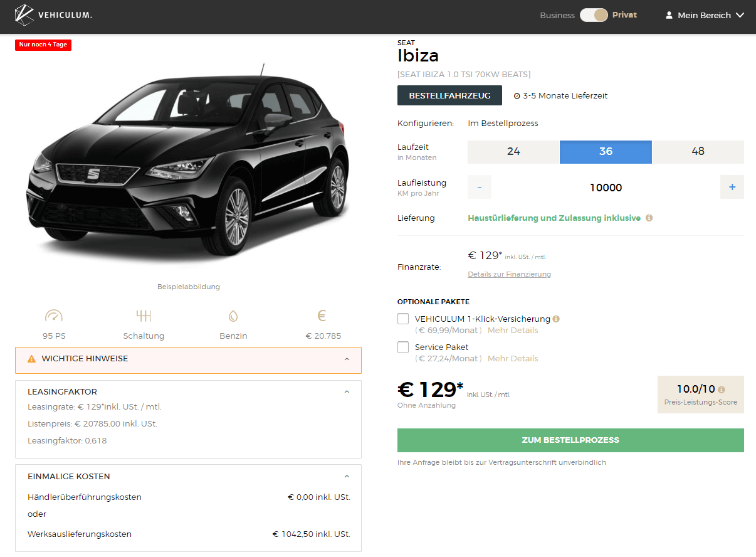Open the Mein Bereich dropdown
Image resolution: width=756 pixels, height=557 pixels.
click(x=705, y=15)
